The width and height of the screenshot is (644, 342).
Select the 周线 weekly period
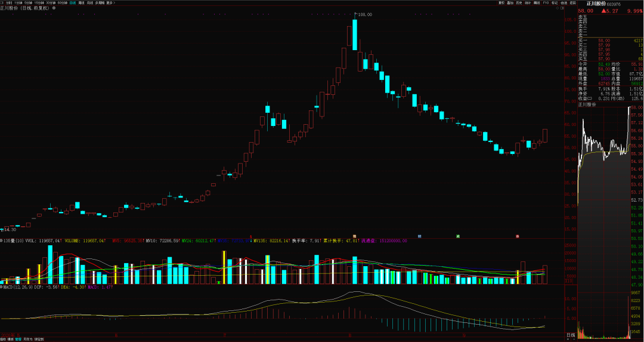click(x=81, y=3)
